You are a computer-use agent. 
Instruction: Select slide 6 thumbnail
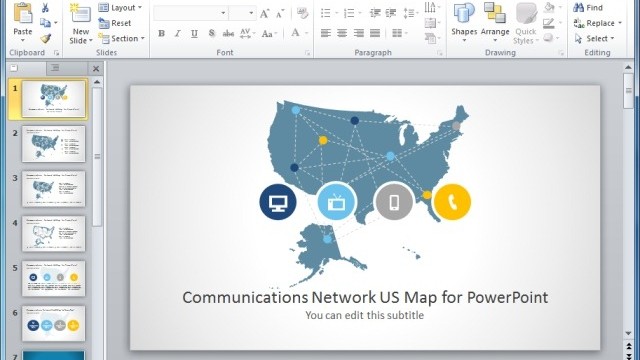pyautogui.click(x=53, y=323)
